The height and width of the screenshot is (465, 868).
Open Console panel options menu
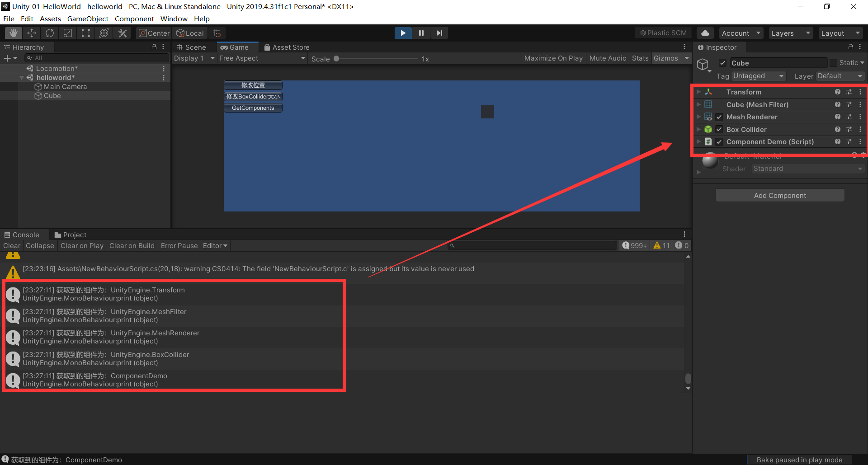coord(684,235)
